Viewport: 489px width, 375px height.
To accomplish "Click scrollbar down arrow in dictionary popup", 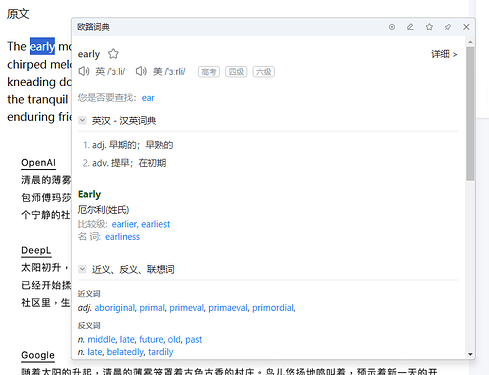I will pyautogui.click(x=470, y=354).
